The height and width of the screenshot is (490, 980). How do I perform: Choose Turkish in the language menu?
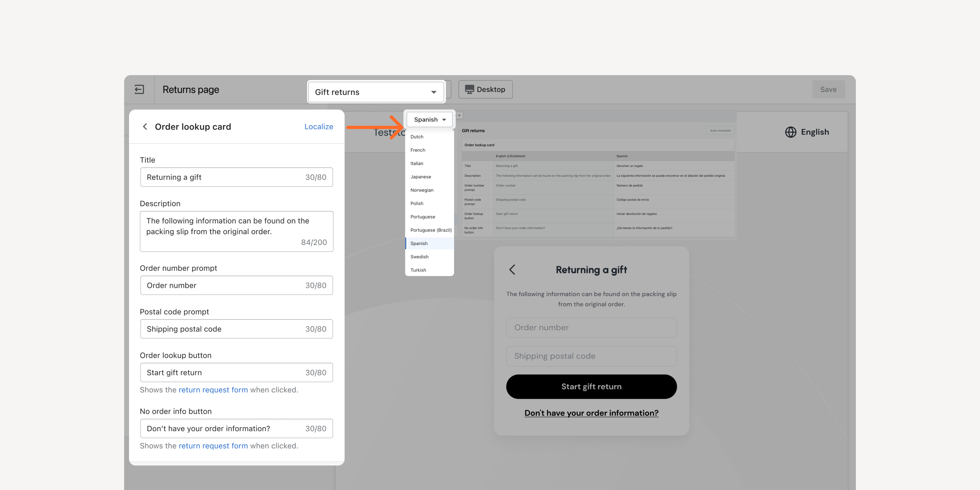(430, 270)
